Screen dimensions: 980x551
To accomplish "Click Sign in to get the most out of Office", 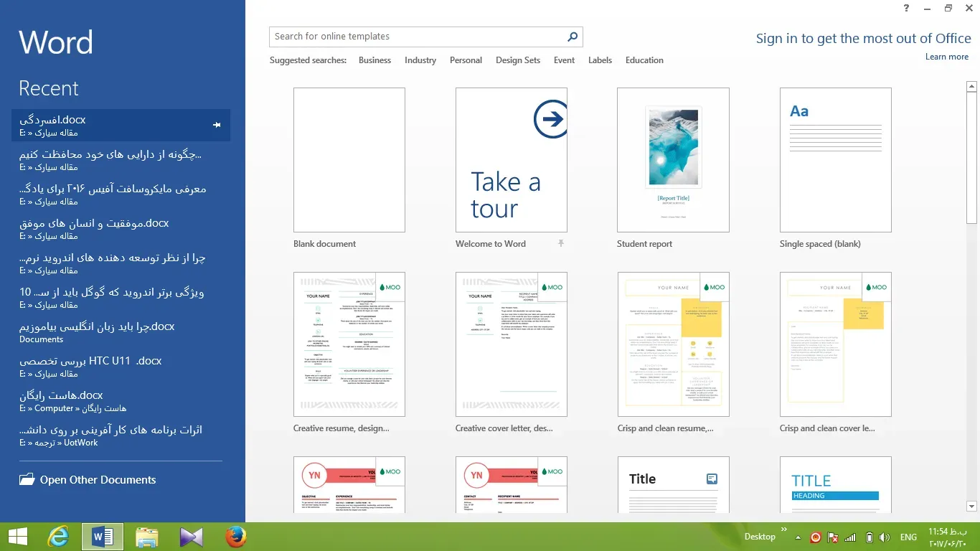I will (x=863, y=39).
